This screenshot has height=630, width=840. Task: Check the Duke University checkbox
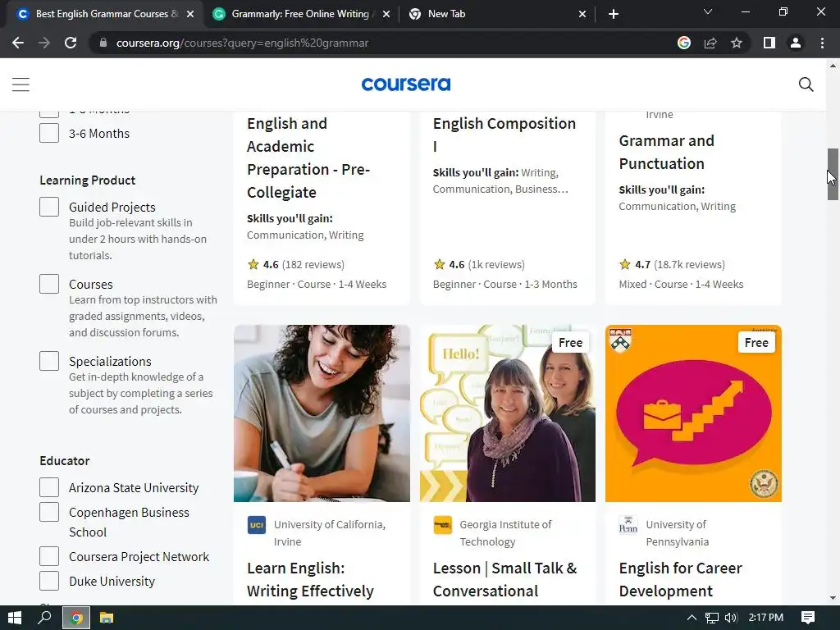coord(49,581)
